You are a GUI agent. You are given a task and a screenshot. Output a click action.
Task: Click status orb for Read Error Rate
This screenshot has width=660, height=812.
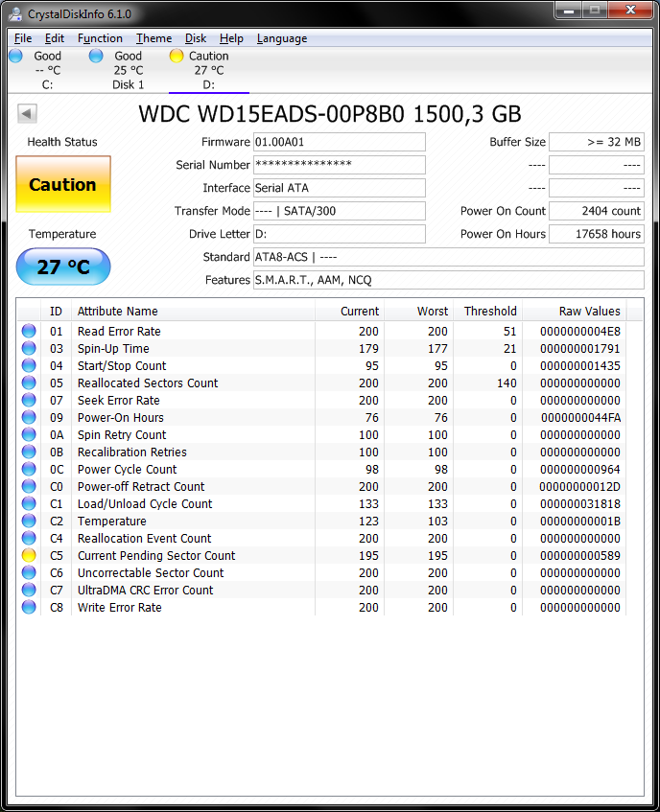(29, 331)
